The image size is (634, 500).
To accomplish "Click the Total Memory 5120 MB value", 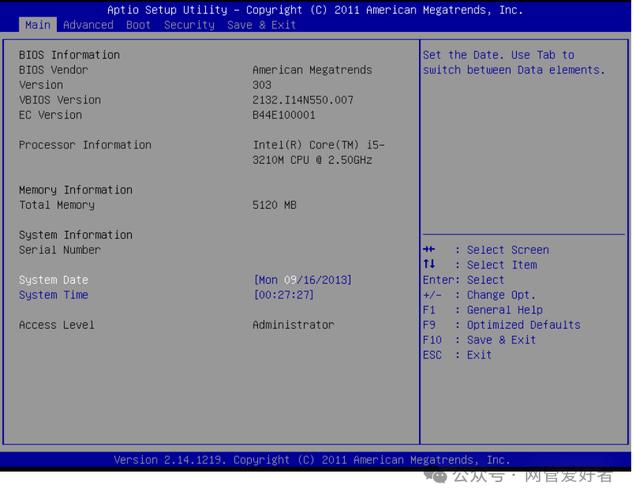I will coord(274,205).
